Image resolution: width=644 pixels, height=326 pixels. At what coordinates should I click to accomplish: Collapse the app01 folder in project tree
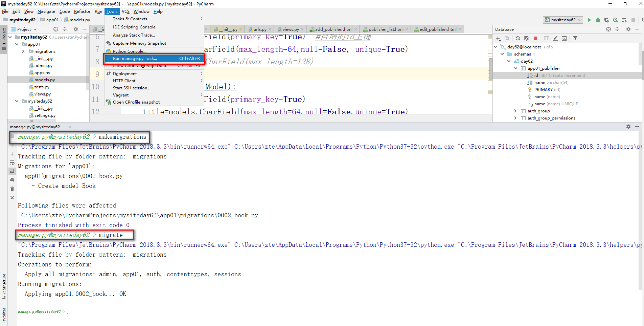click(17, 44)
